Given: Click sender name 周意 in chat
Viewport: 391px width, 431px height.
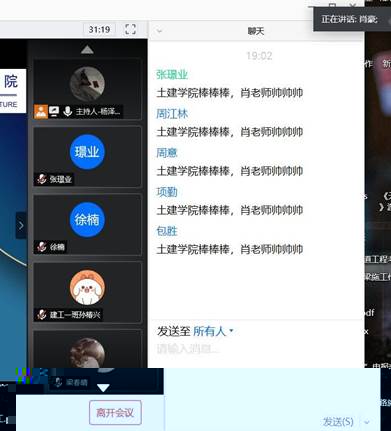Looking at the screenshot, I should [x=167, y=153].
